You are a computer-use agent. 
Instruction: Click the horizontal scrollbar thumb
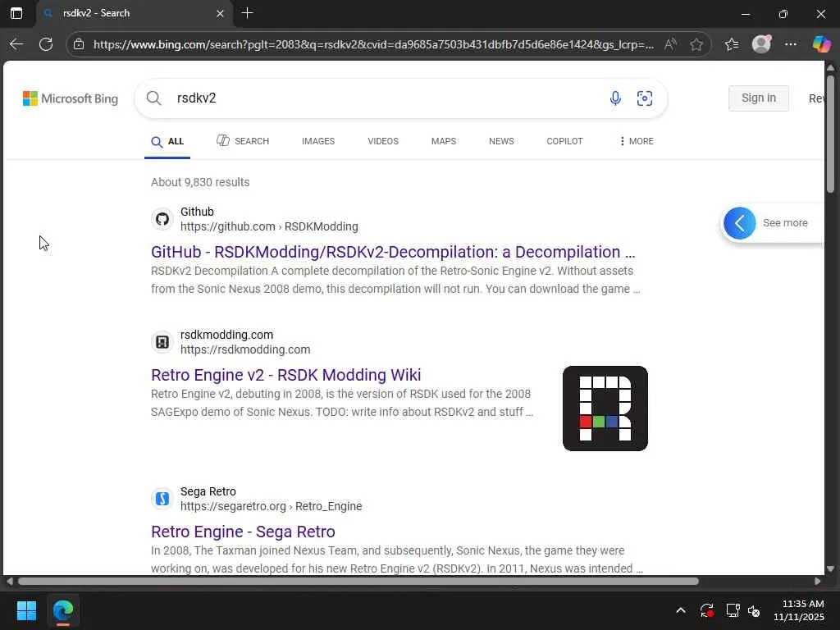click(x=358, y=582)
